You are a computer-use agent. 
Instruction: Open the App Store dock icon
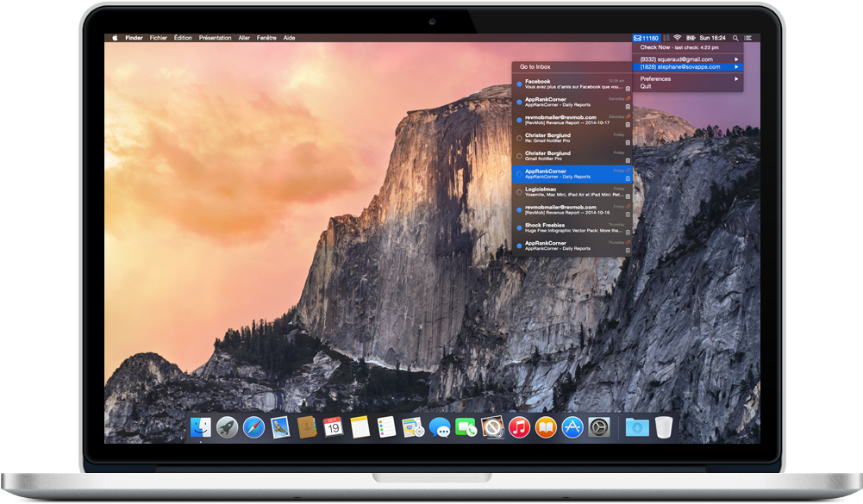tap(572, 426)
